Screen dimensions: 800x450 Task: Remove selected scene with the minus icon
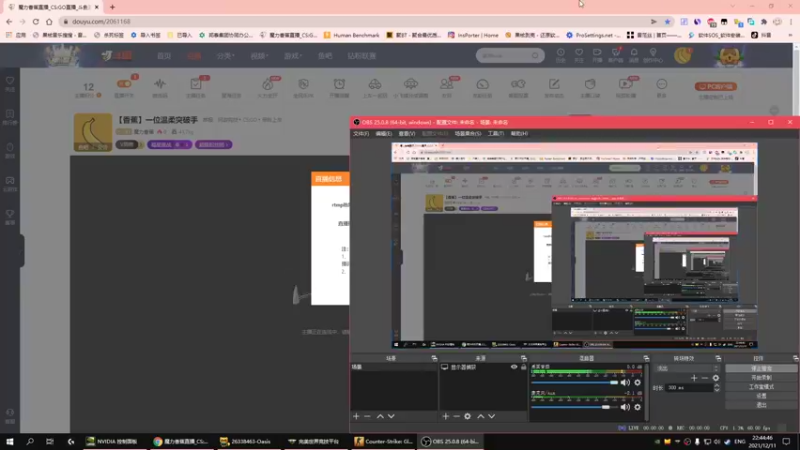click(x=367, y=416)
